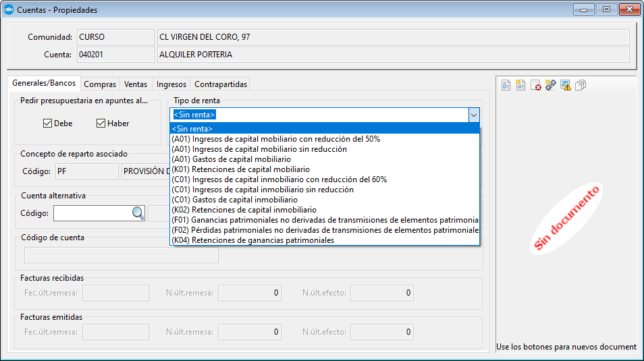Image resolution: width=644 pixels, height=361 pixels.
Task: Click the multiple documents copy icon
Action: click(581, 85)
